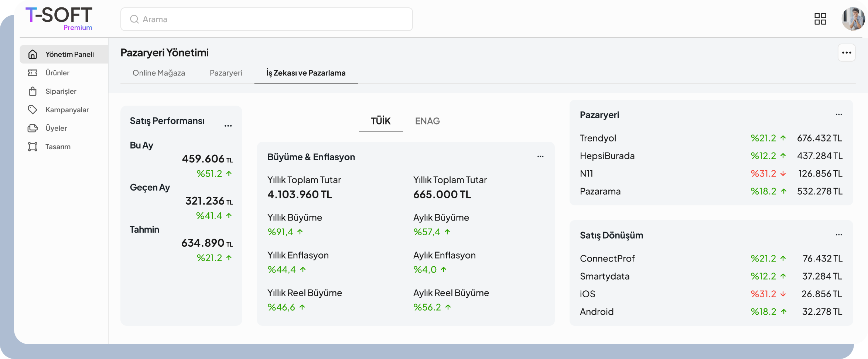Click the Üyeler folder icon
This screenshot has height=359, width=868.
tap(33, 128)
